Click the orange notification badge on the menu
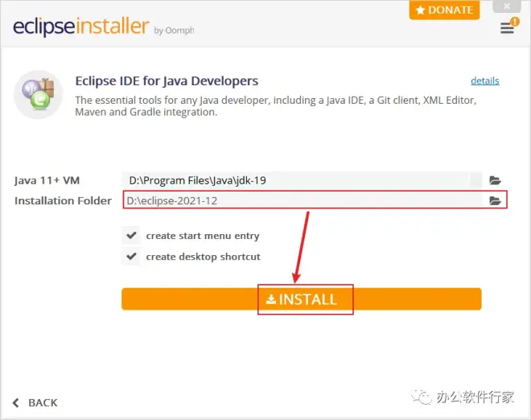531x420 pixels. click(x=514, y=21)
